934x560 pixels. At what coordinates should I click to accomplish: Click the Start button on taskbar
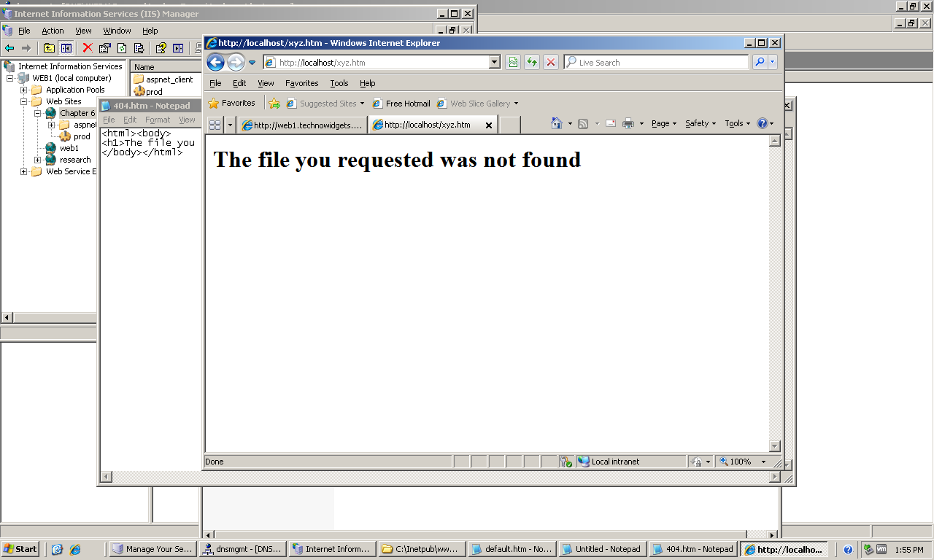point(20,549)
